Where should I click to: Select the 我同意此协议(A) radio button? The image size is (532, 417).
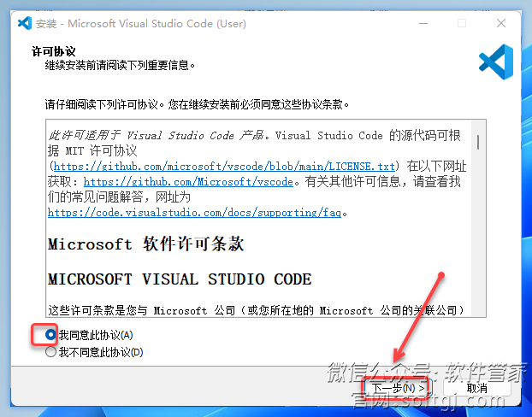50,335
